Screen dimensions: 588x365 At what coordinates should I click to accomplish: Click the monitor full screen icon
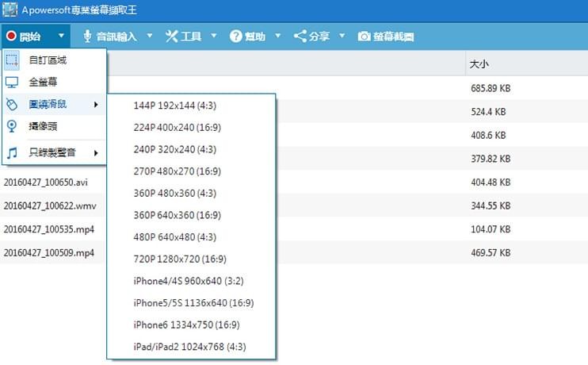coord(12,83)
